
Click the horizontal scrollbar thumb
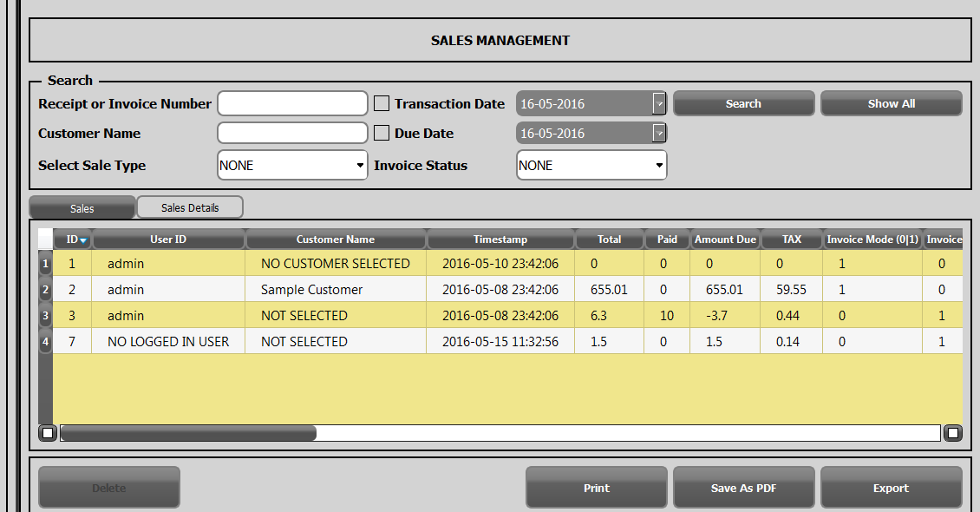point(188,432)
